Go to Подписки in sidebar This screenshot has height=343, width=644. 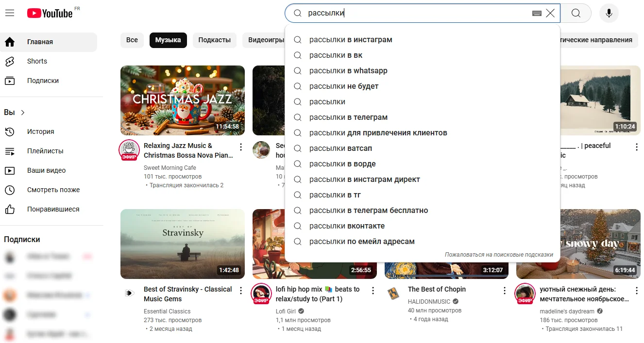[43, 81]
